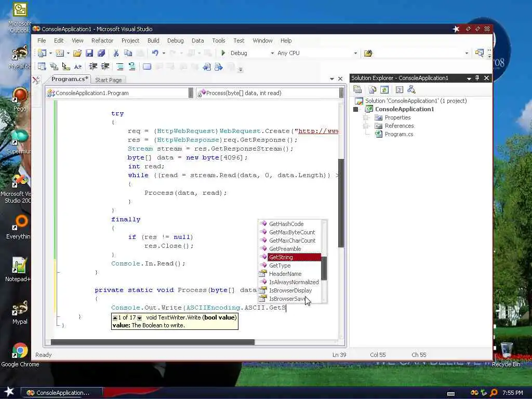532x399 pixels.
Task: Close the Program.cs document with the X
Action: point(340,79)
